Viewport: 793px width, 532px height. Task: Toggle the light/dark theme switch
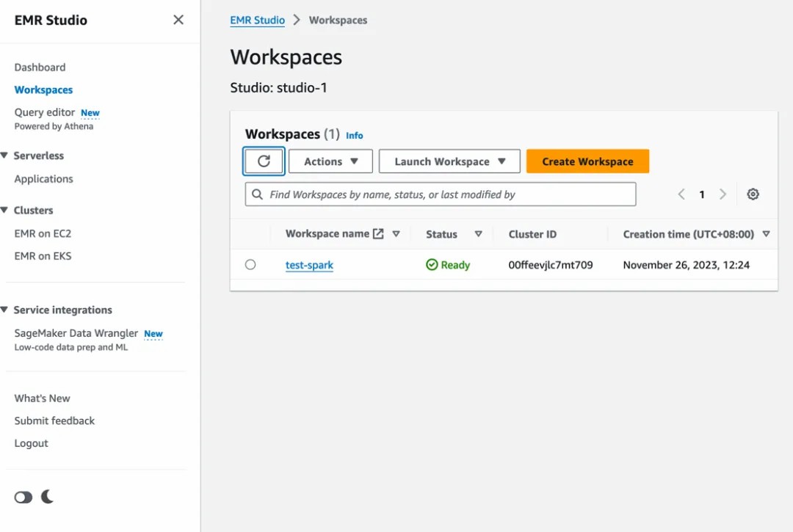pos(23,498)
